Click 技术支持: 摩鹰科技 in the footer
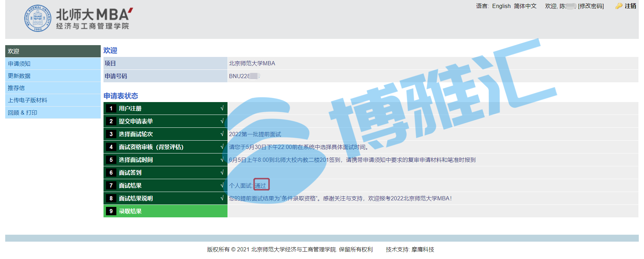 (410, 250)
